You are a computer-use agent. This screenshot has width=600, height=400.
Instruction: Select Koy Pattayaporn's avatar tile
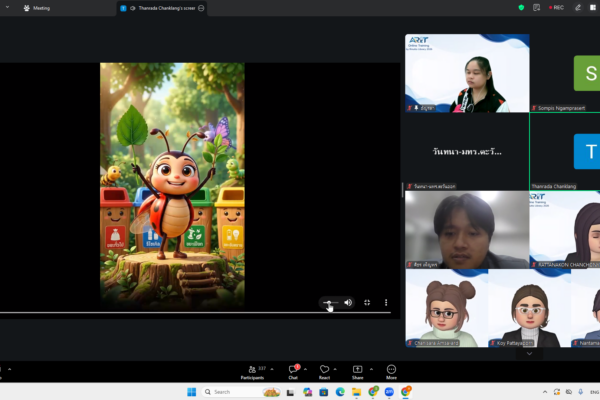[x=530, y=308]
